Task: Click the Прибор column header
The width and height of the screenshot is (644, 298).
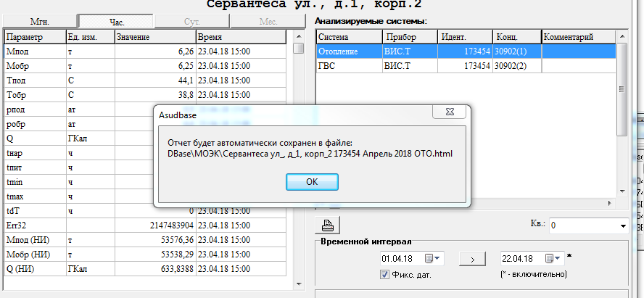Action: [x=409, y=36]
